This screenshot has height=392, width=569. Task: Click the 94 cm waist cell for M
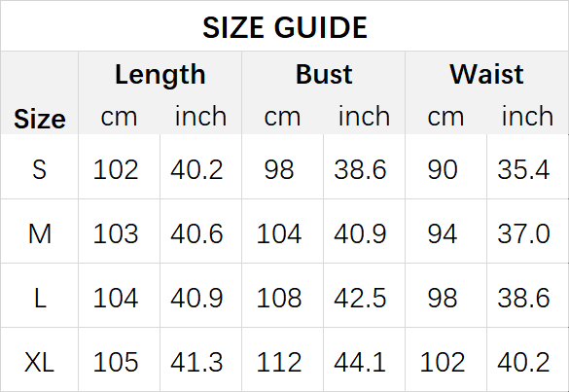click(x=443, y=233)
